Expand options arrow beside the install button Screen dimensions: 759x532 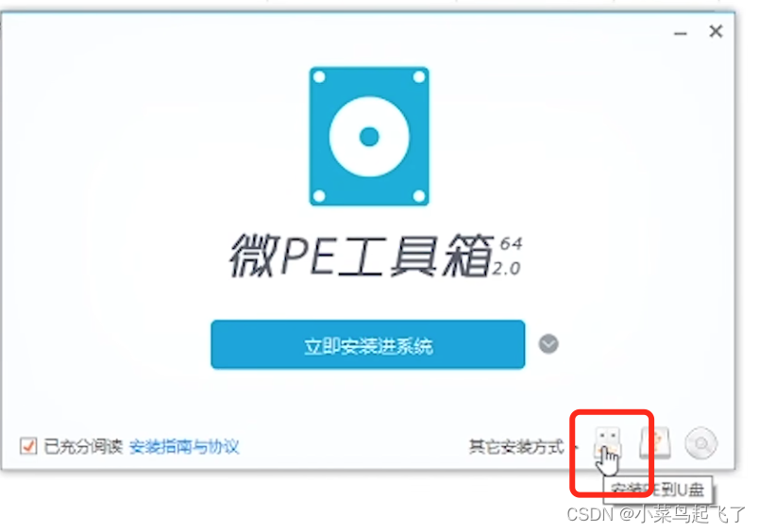[548, 344]
